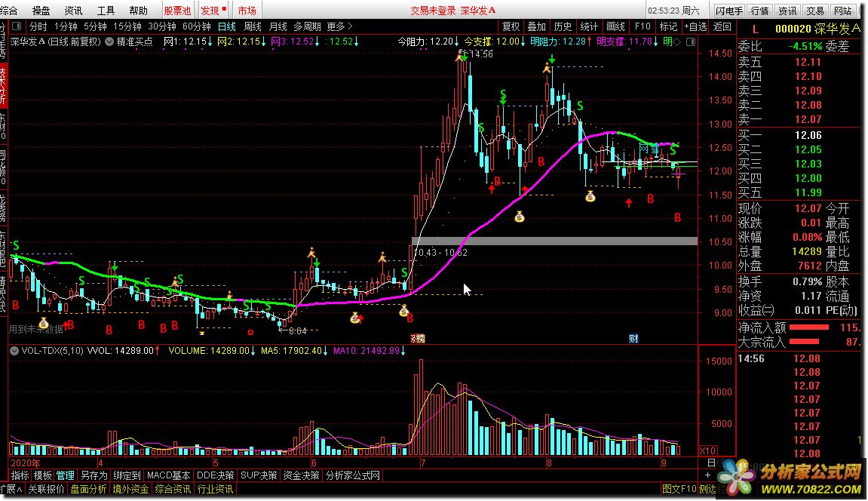Select the MACD基本 template tab
The height and width of the screenshot is (501, 868).
click(x=168, y=475)
